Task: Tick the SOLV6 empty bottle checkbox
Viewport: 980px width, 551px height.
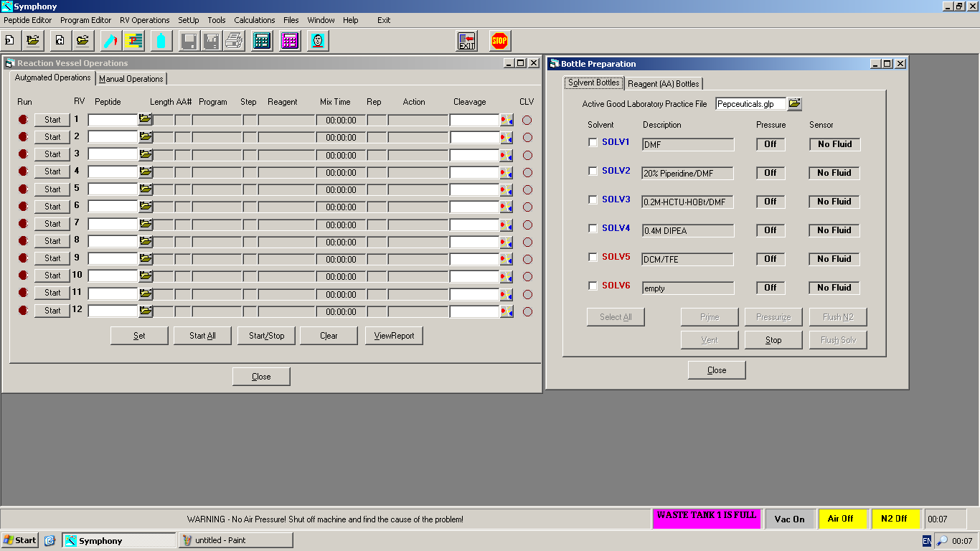Action: pos(593,286)
